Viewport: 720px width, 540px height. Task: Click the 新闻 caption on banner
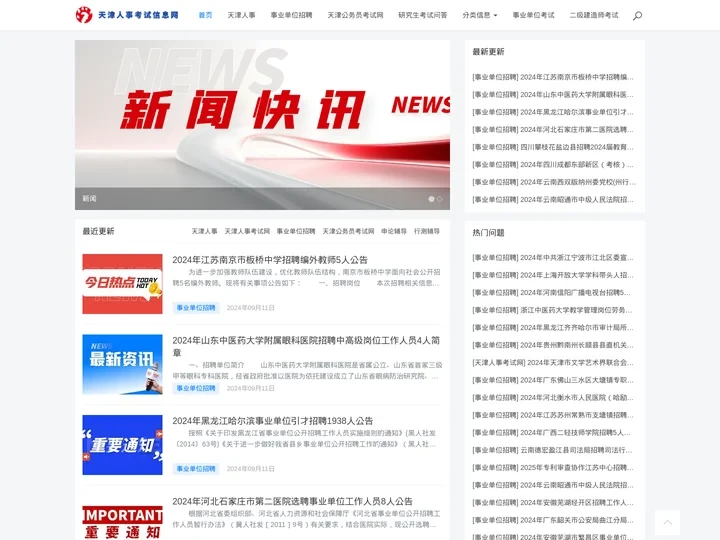pyautogui.click(x=90, y=198)
